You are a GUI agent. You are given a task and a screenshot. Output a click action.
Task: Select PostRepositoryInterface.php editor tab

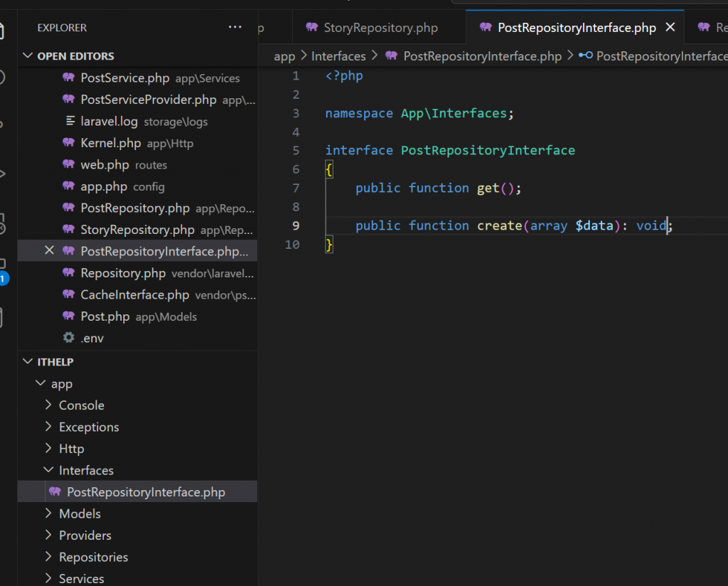pos(576,28)
